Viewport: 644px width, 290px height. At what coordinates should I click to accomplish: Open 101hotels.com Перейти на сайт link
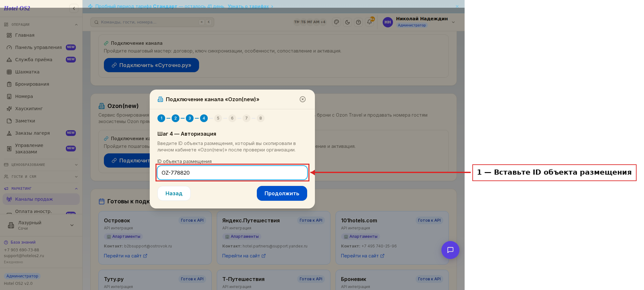[363, 256]
